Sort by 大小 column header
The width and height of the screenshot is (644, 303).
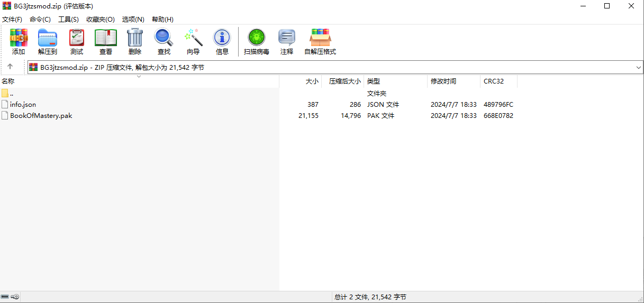(300, 81)
